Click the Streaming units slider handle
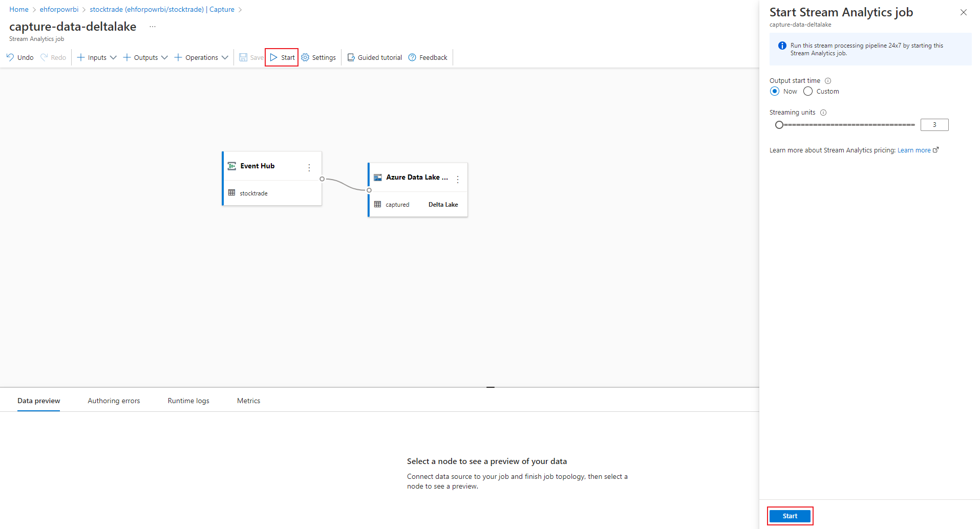Screen dimensions: 980x529 [779, 125]
